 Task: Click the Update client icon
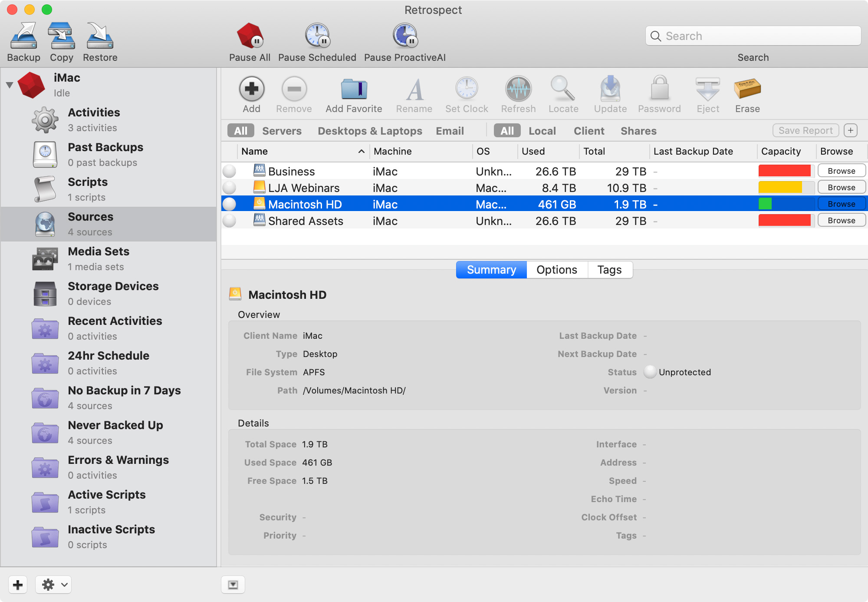tap(610, 88)
